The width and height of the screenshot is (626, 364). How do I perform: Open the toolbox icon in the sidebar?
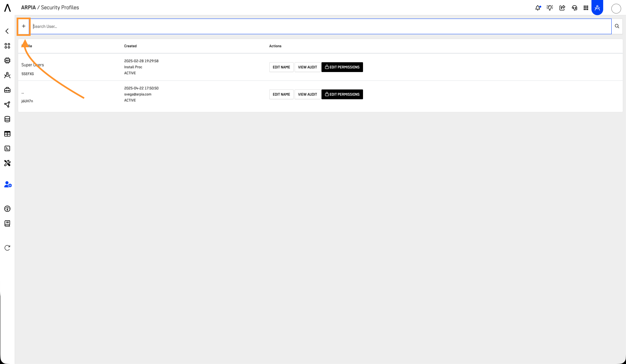point(7,90)
